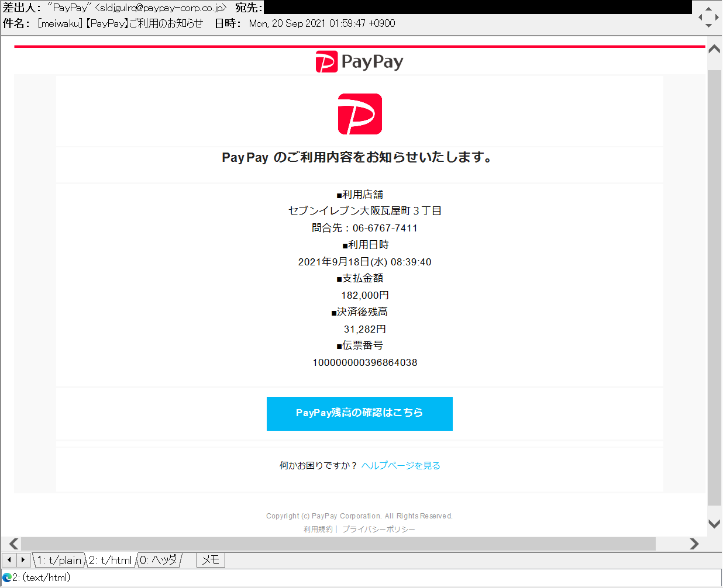
Task: Click the scroll up arrow of vertical scrollbar
Action: [714, 49]
